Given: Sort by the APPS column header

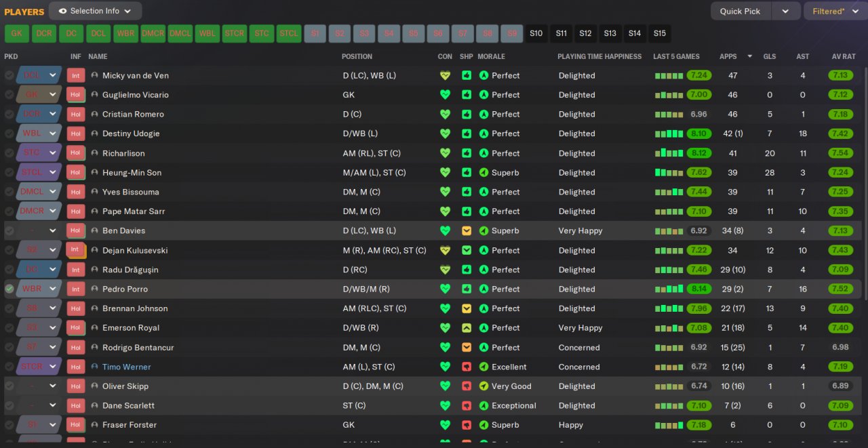Looking at the screenshot, I should [728, 56].
